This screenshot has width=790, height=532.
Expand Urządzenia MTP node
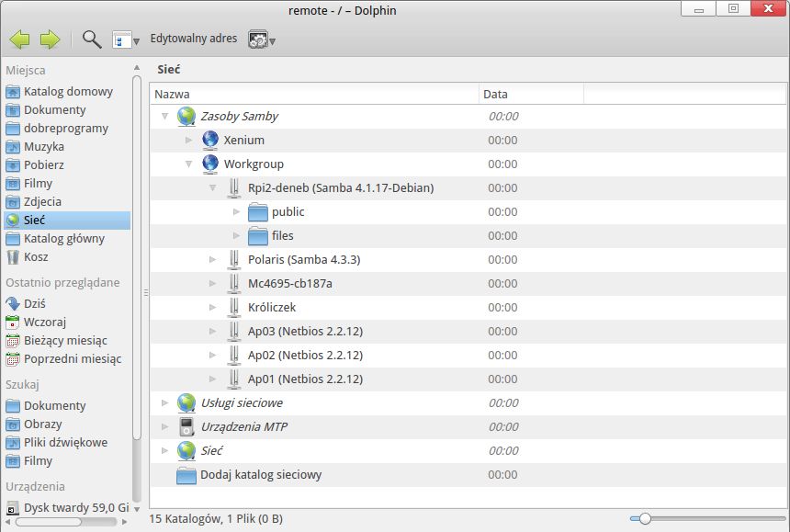click(164, 426)
